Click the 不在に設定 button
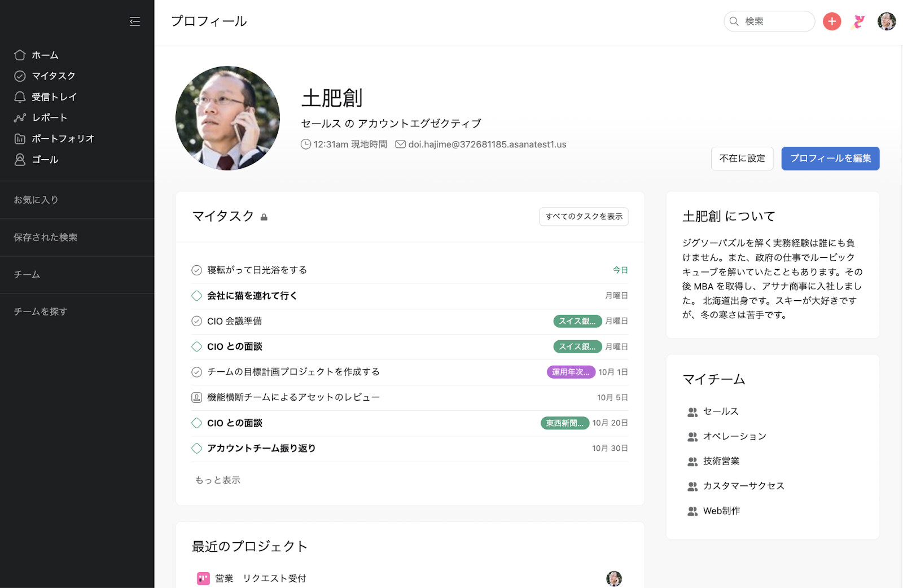Viewport: 903px width, 588px height. coord(742,159)
